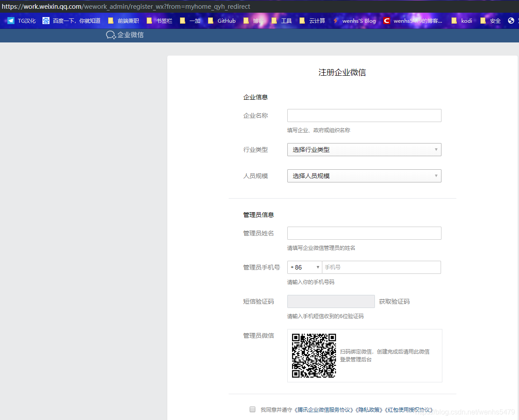This screenshot has height=420, width=519.
Task: Click the browser address bar URL
Action: point(126,6)
